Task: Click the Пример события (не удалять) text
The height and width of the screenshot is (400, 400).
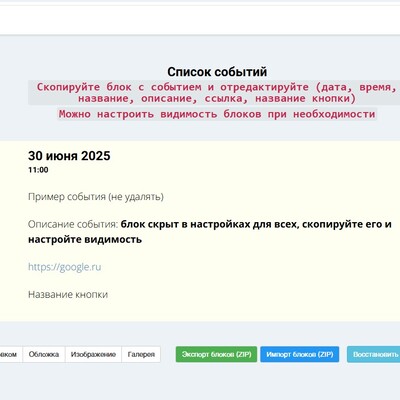Action: [96, 197]
